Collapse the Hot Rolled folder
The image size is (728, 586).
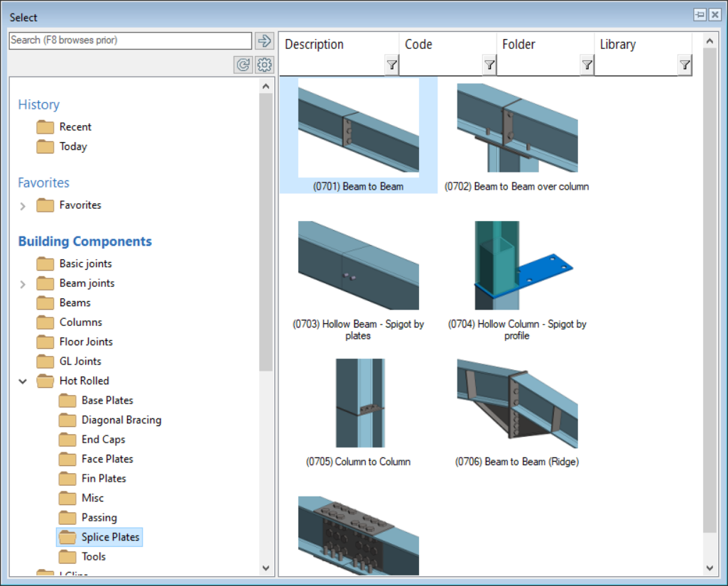coord(22,381)
